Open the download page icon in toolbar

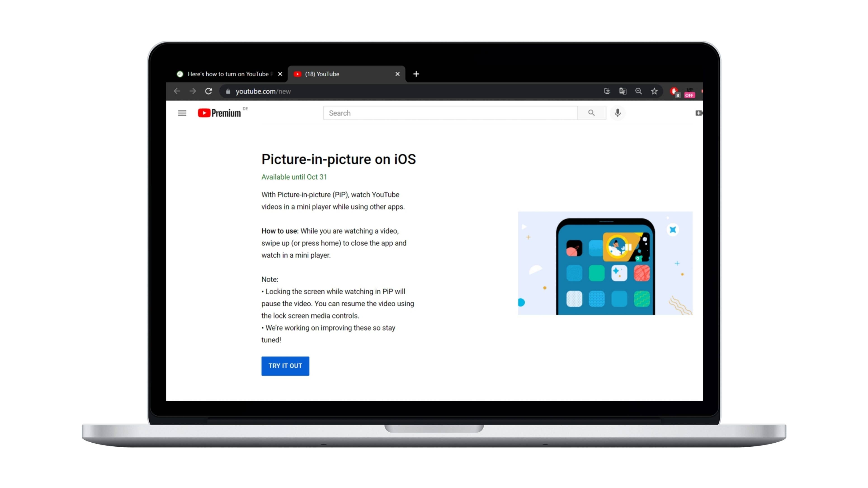pyautogui.click(x=607, y=91)
